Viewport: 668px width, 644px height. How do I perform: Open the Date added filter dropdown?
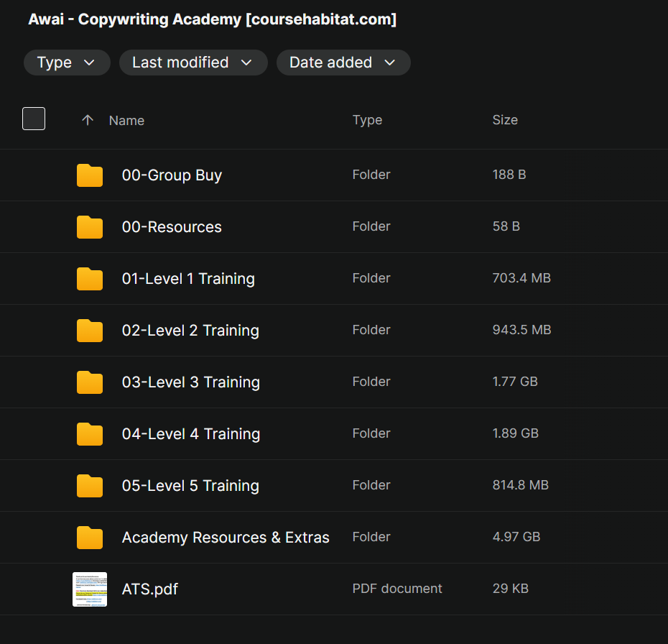(343, 63)
